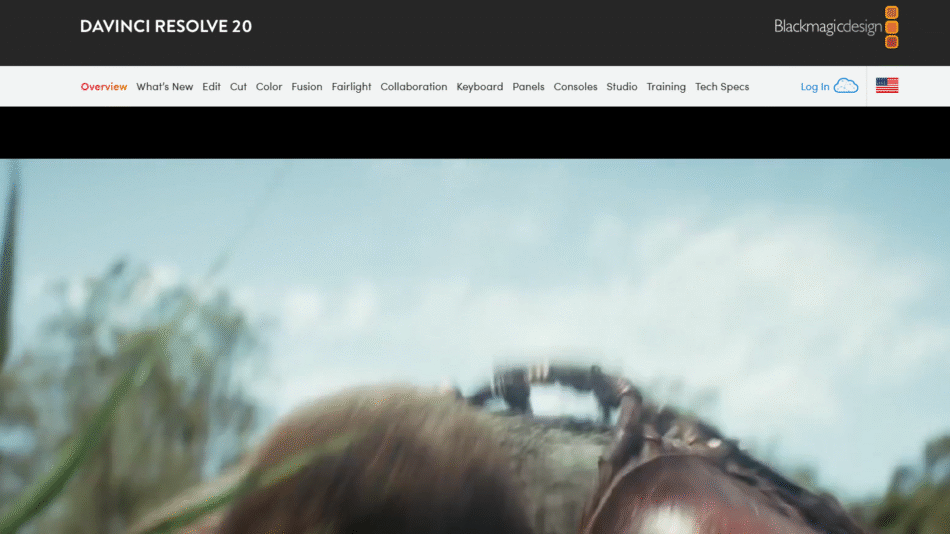The width and height of the screenshot is (950, 534).
Task: Open the Collaboration page
Action: (414, 87)
